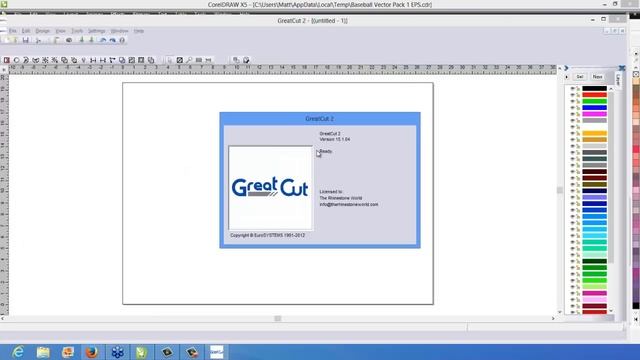Viewport: 640px width, 360px height.
Task: Click the horizontal scrollbar thumb
Action: pos(278,318)
